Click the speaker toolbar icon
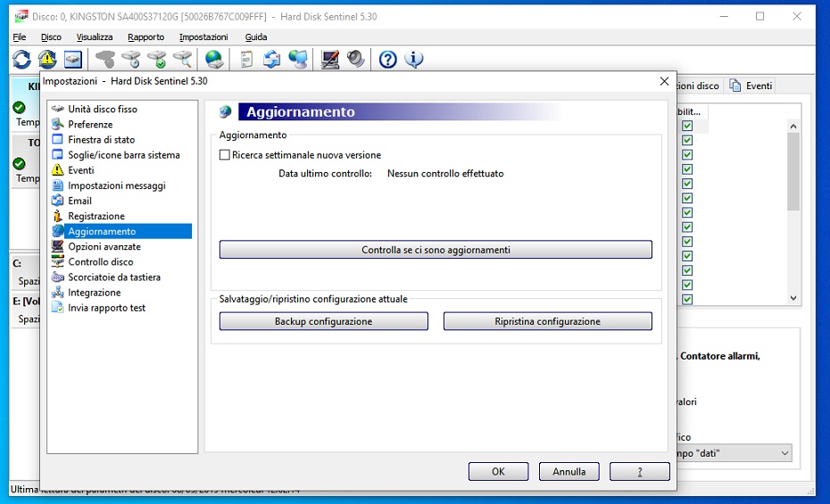This screenshot has width=830, height=504. pos(356,59)
